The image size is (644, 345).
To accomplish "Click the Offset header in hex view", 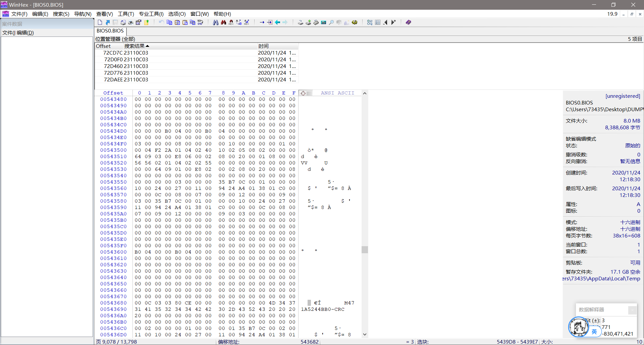I will pyautogui.click(x=113, y=93).
